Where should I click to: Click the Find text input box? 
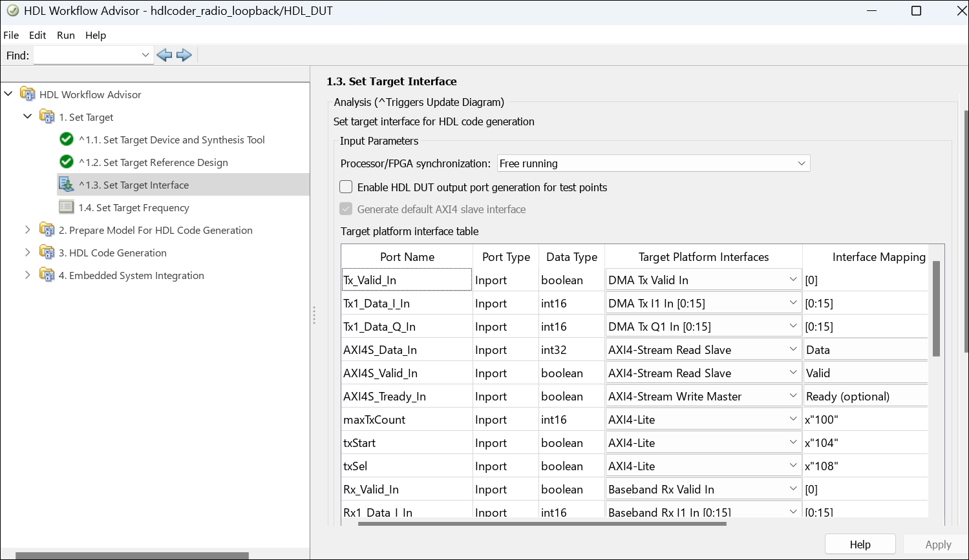[x=86, y=56]
